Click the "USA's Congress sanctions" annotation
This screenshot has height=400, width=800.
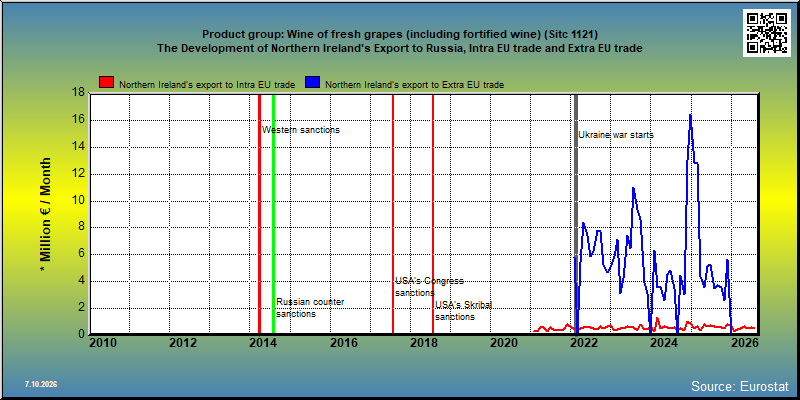point(430,287)
